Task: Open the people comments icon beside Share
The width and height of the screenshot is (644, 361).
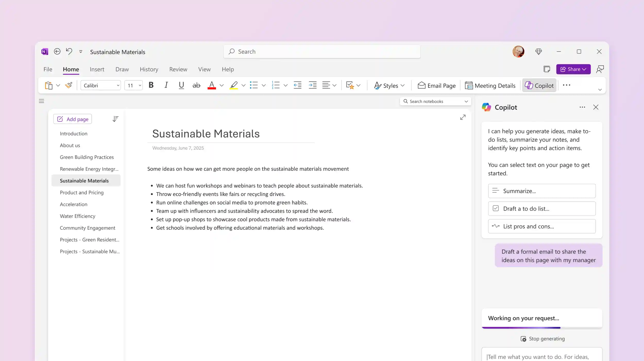Action: [600, 69]
